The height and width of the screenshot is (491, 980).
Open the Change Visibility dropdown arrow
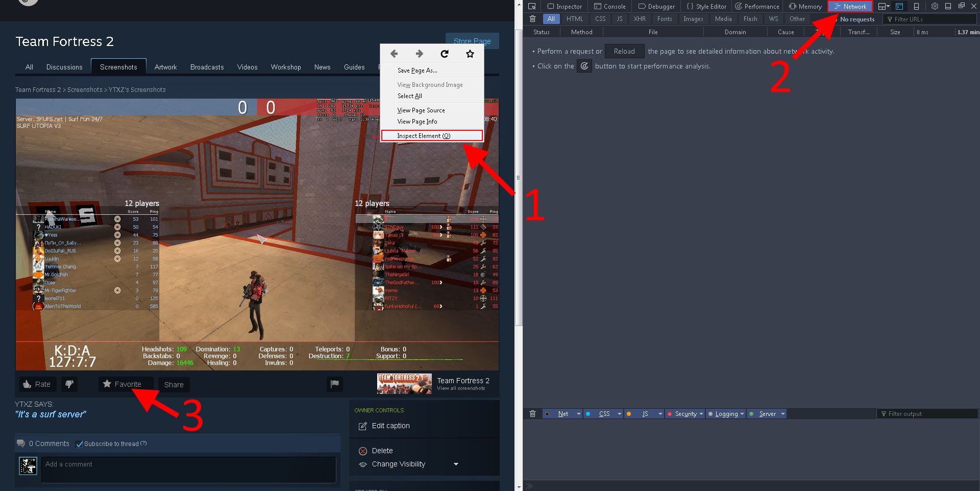click(x=456, y=464)
